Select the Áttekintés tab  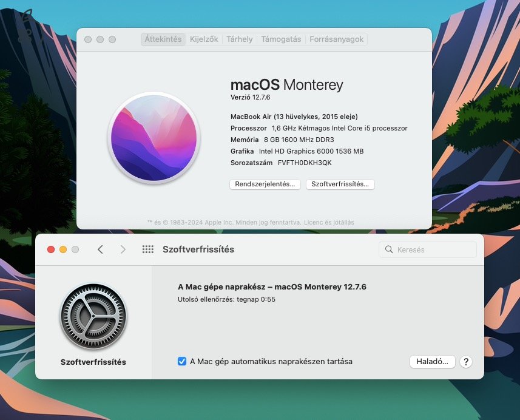pyautogui.click(x=163, y=39)
